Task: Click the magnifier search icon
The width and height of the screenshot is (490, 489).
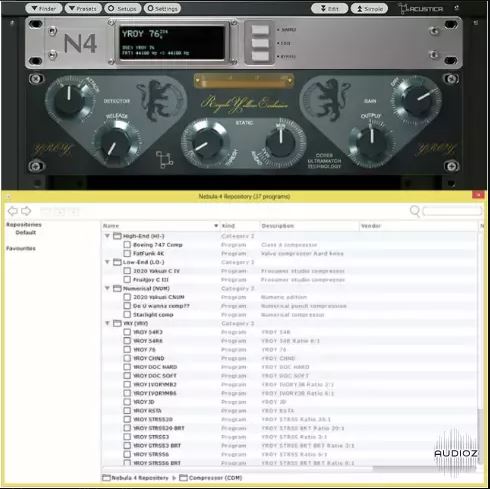Action: tap(415, 211)
